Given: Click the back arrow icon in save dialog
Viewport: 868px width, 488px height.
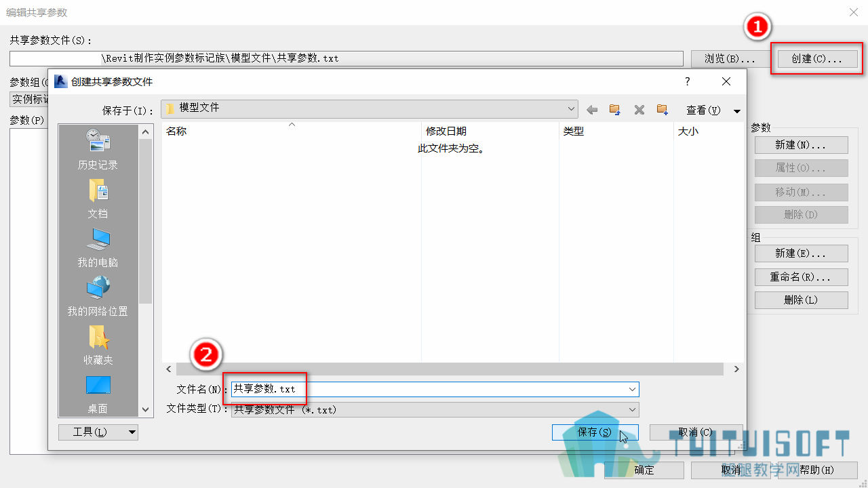Looking at the screenshot, I should (592, 110).
